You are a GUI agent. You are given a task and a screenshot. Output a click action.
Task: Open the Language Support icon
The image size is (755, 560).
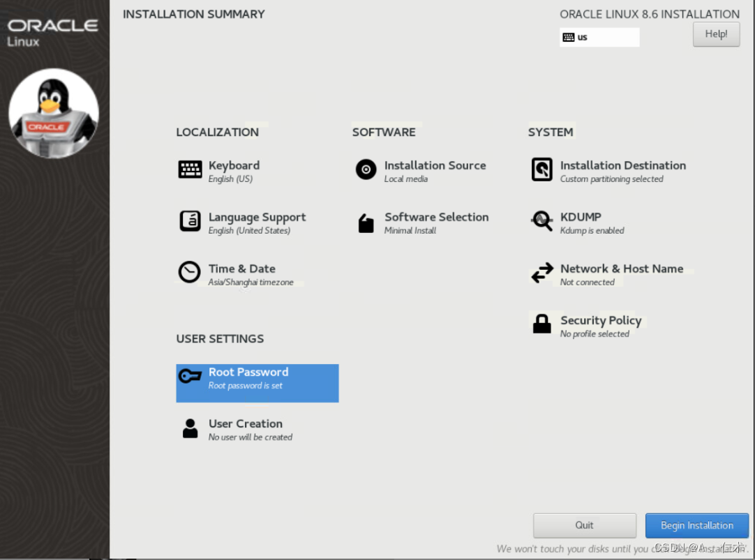[x=190, y=221]
